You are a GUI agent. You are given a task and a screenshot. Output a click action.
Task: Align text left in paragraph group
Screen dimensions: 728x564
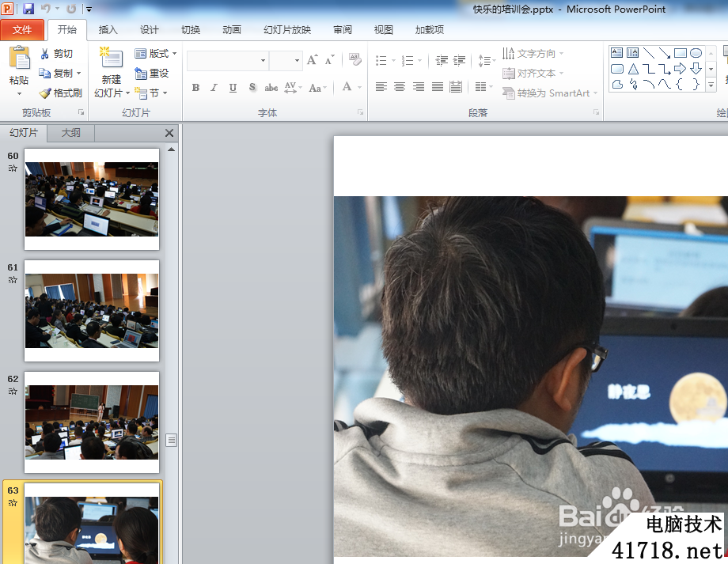(x=381, y=87)
